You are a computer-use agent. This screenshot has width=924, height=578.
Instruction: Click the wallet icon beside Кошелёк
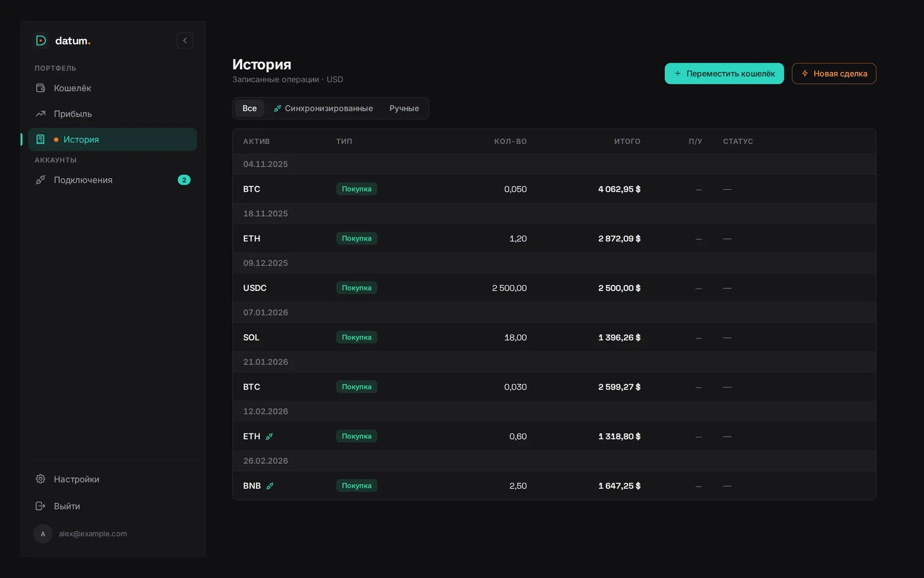40,88
